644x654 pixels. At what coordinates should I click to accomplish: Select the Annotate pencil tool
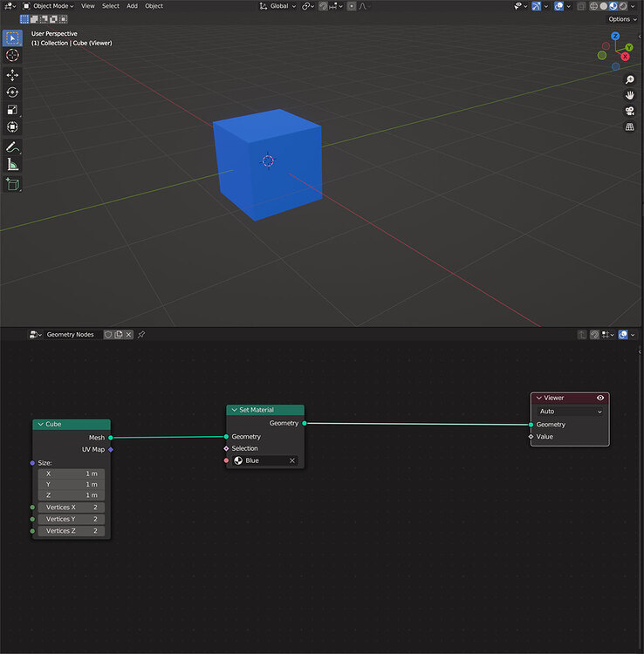[x=12, y=146]
